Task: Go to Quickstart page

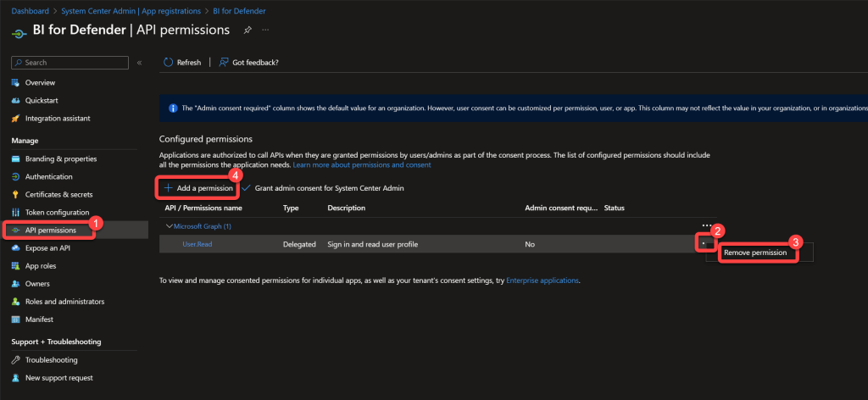Action: pyautogui.click(x=42, y=100)
